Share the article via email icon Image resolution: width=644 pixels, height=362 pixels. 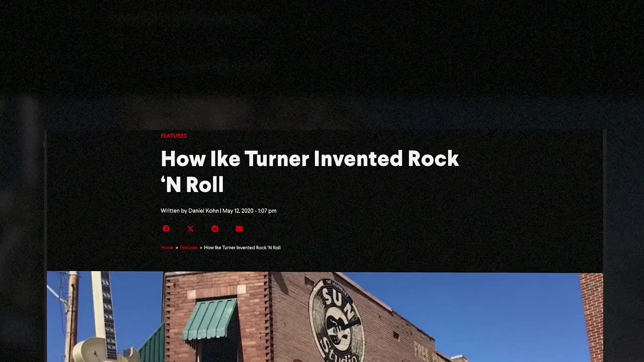click(239, 229)
